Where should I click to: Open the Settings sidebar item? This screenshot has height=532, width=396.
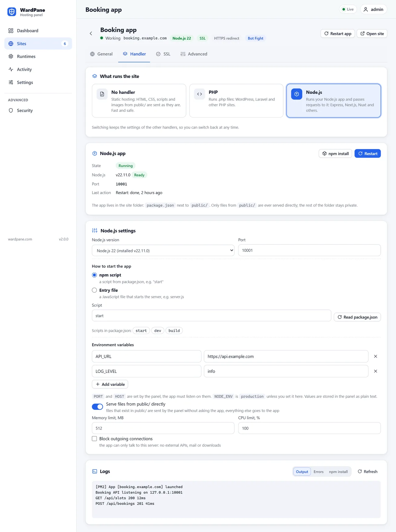(38, 83)
